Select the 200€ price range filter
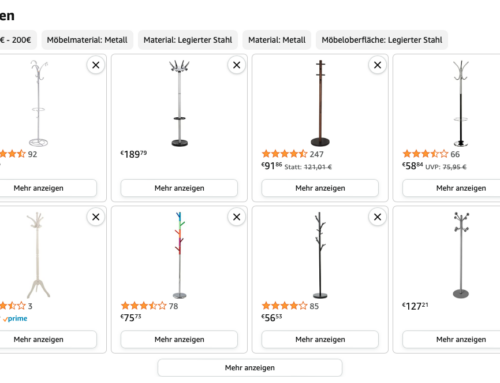500x383 pixels. [x=16, y=40]
